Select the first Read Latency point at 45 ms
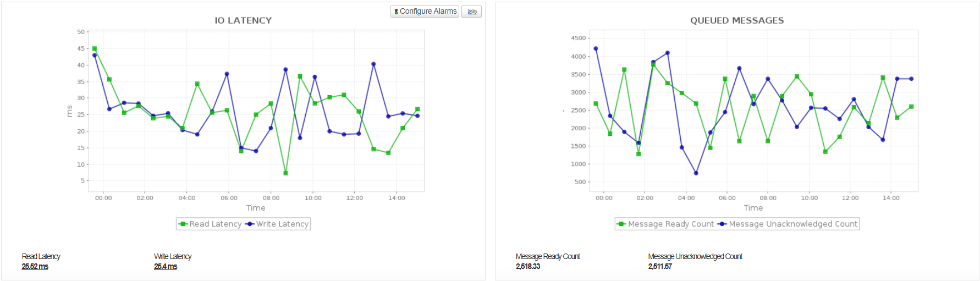Image resolution: width=980 pixels, height=281 pixels. click(x=95, y=48)
